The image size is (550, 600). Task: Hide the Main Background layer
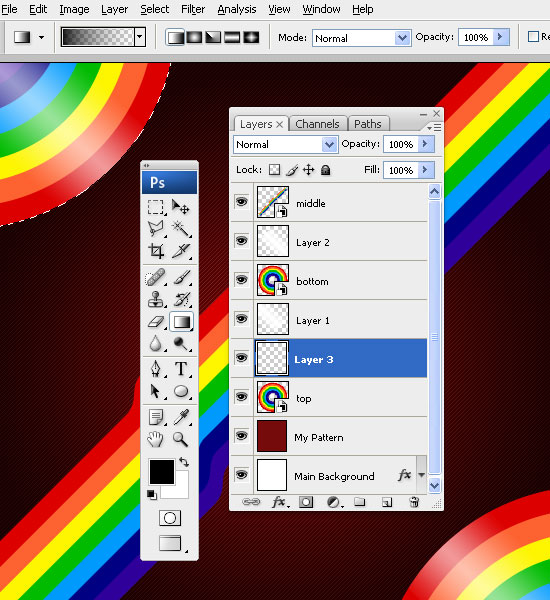click(242, 475)
